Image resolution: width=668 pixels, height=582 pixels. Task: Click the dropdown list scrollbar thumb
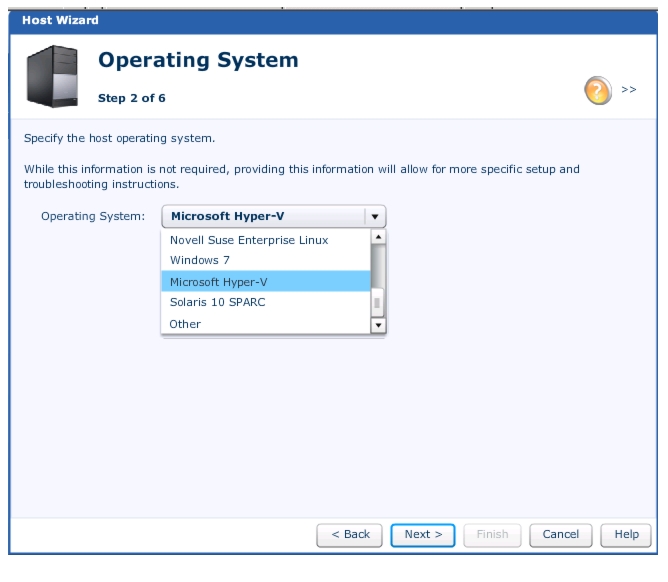tap(377, 303)
